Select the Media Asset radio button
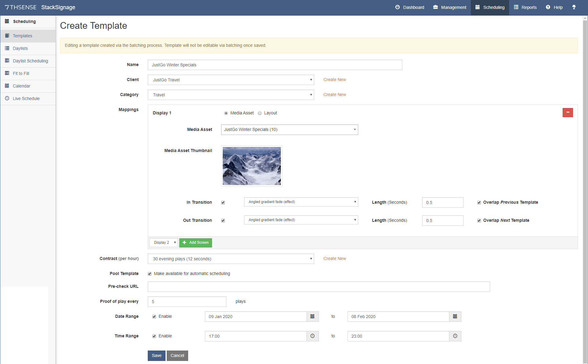This screenshot has height=364, width=588. [x=226, y=113]
